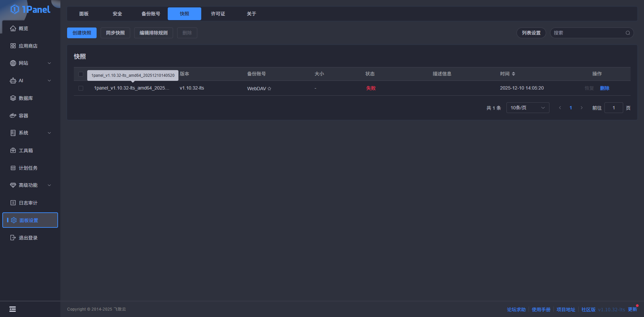The height and width of the screenshot is (317, 644).
Task: Collapse sidebar using the bottom menu icon
Action: tap(12, 309)
